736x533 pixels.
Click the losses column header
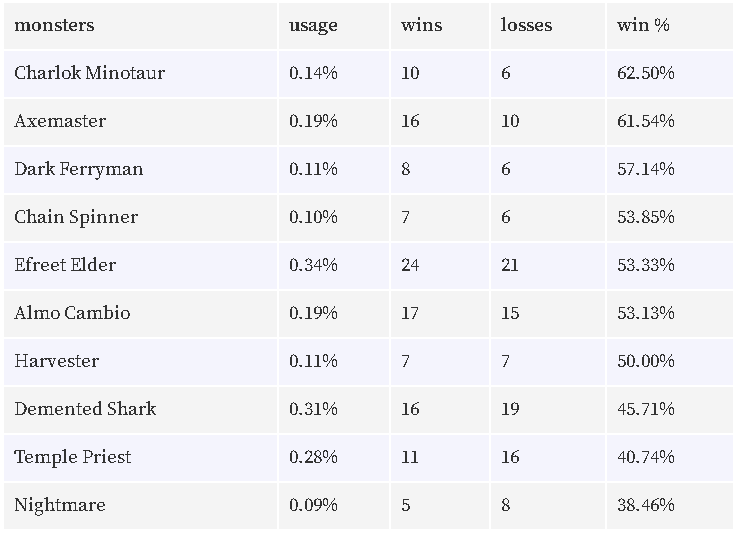click(x=526, y=25)
